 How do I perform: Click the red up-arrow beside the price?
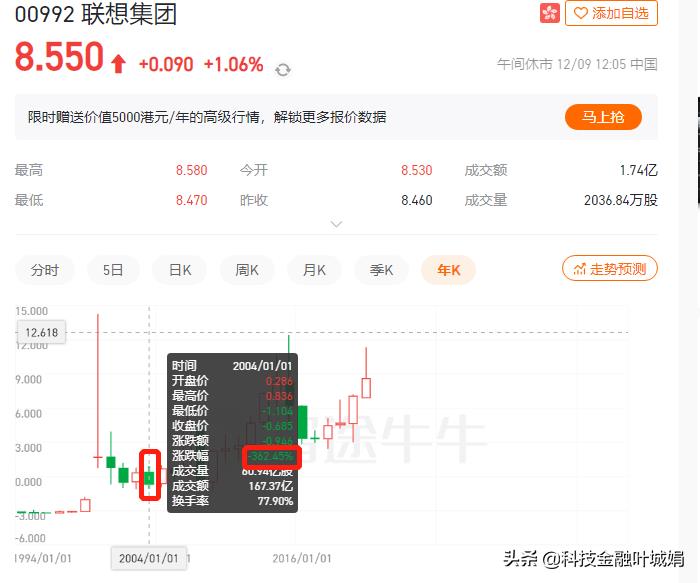pyautogui.click(x=118, y=63)
